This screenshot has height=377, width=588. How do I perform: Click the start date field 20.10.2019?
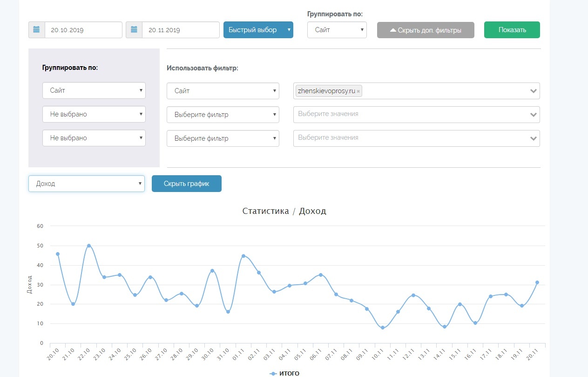(83, 30)
